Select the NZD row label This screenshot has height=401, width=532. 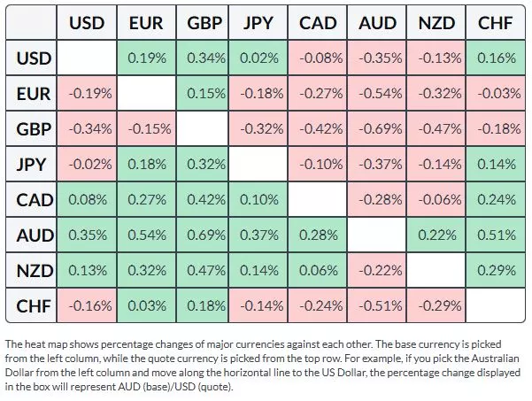(35, 271)
